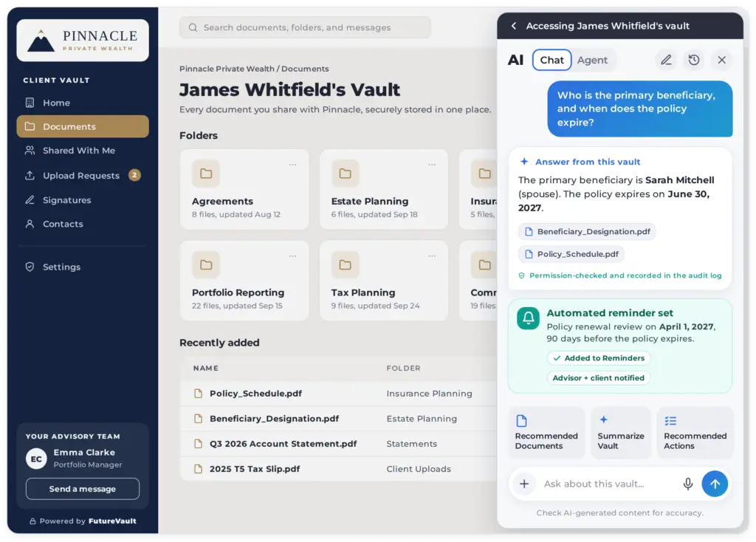Click the FOLDER column header
Screen dimensions: 756x542
(x=403, y=368)
